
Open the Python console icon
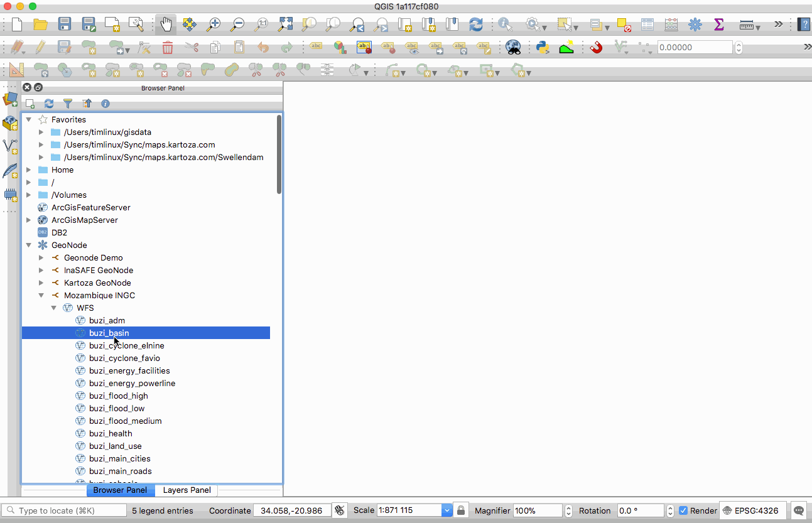(x=543, y=47)
